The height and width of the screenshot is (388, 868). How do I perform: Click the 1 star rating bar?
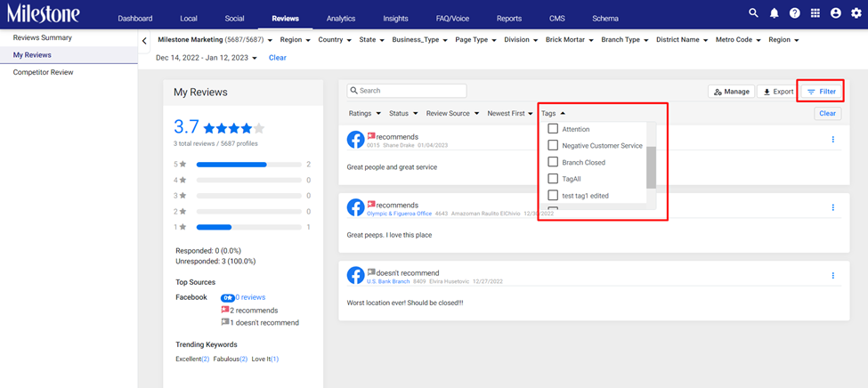(x=249, y=227)
